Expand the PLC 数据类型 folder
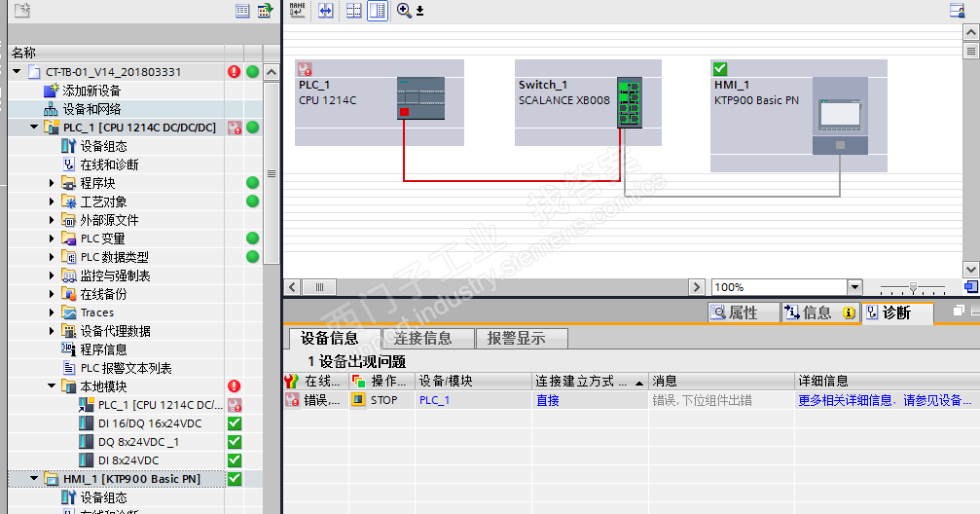The image size is (980, 514). click(x=52, y=257)
